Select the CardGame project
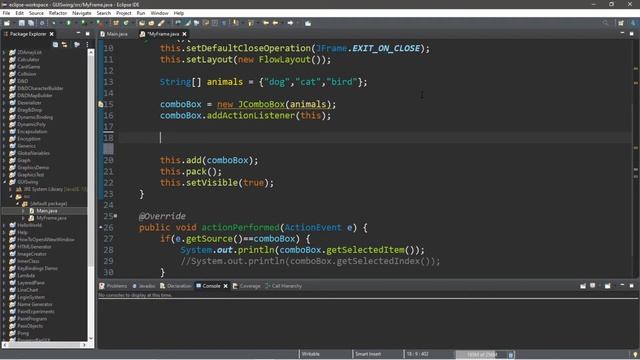The height and width of the screenshot is (360, 640). (x=29, y=67)
